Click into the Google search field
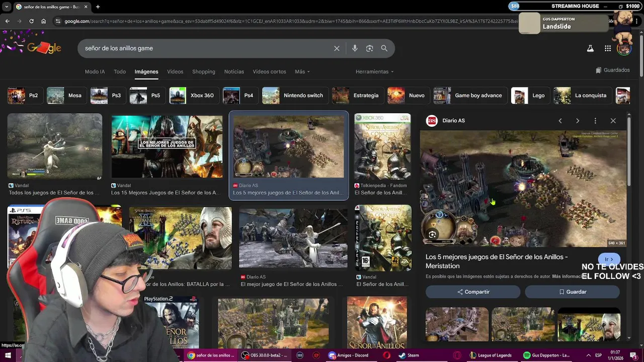Image resolution: width=644 pixels, height=362 pixels. click(206, 48)
